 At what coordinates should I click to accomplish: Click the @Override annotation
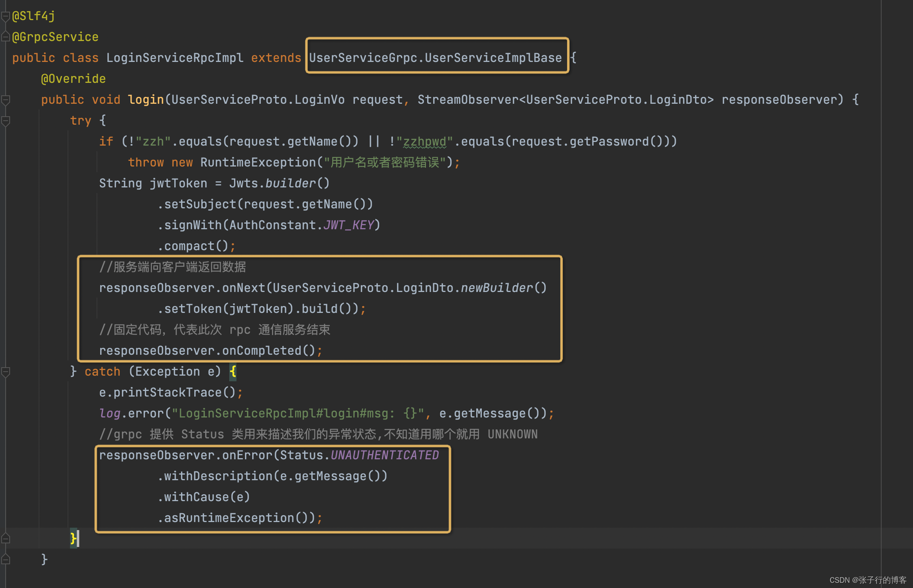73,79
